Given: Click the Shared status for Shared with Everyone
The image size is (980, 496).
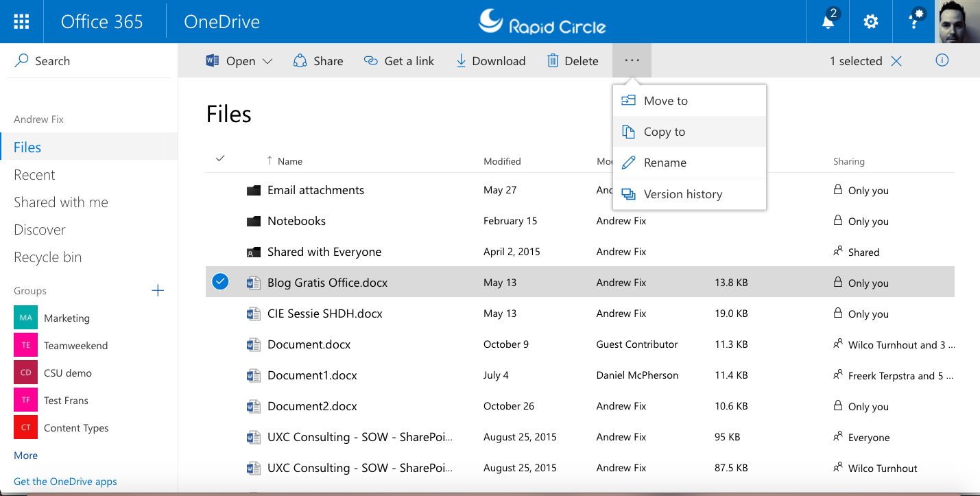Looking at the screenshot, I should click(x=863, y=252).
